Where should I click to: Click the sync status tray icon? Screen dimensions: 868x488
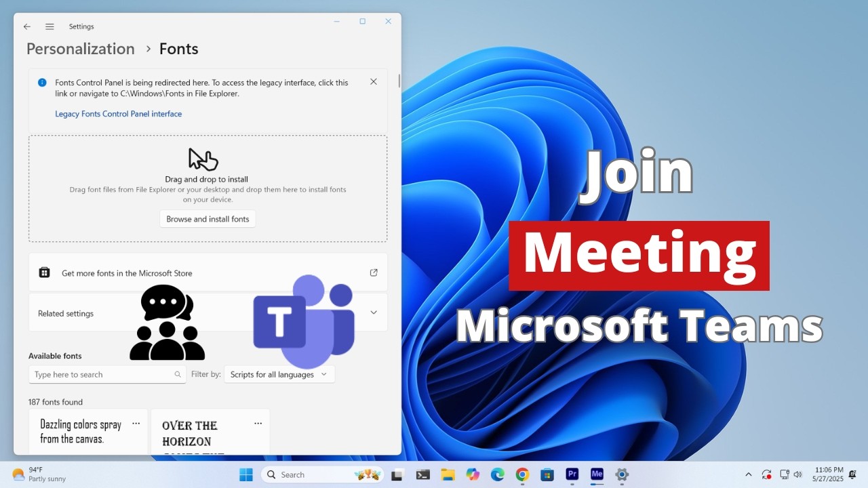pyautogui.click(x=767, y=474)
